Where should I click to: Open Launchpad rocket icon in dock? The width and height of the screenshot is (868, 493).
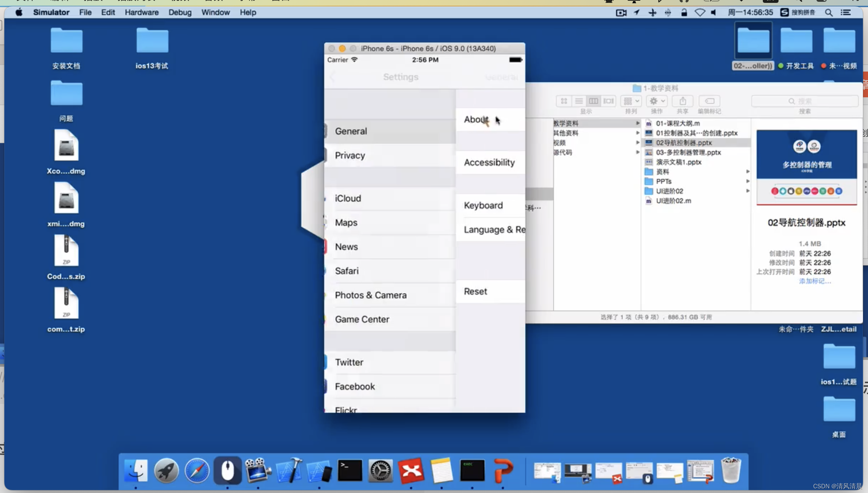click(x=167, y=471)
